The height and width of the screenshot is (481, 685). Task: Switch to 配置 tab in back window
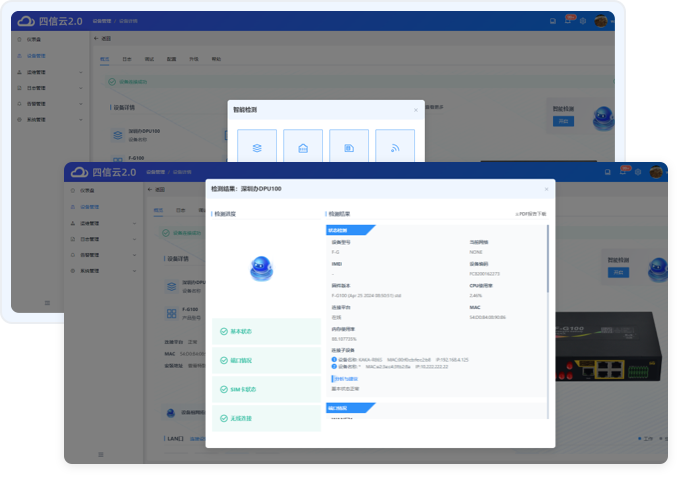click(171, 59)
